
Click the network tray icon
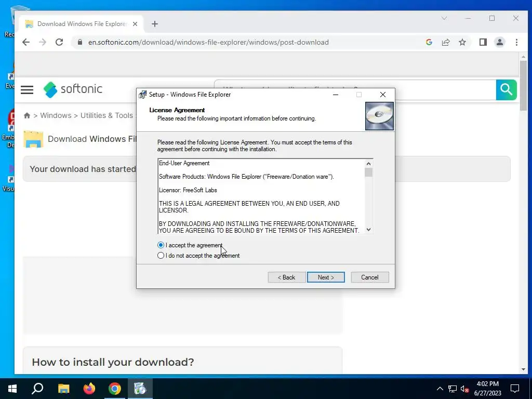(453, 389)
